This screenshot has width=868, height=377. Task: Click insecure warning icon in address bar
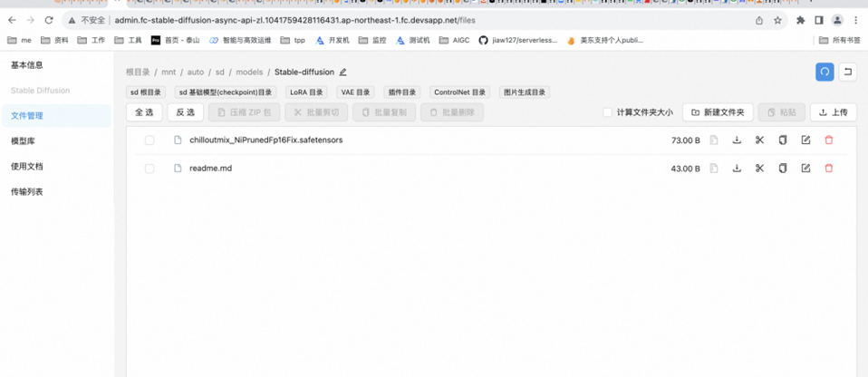[x=72, y=21]
